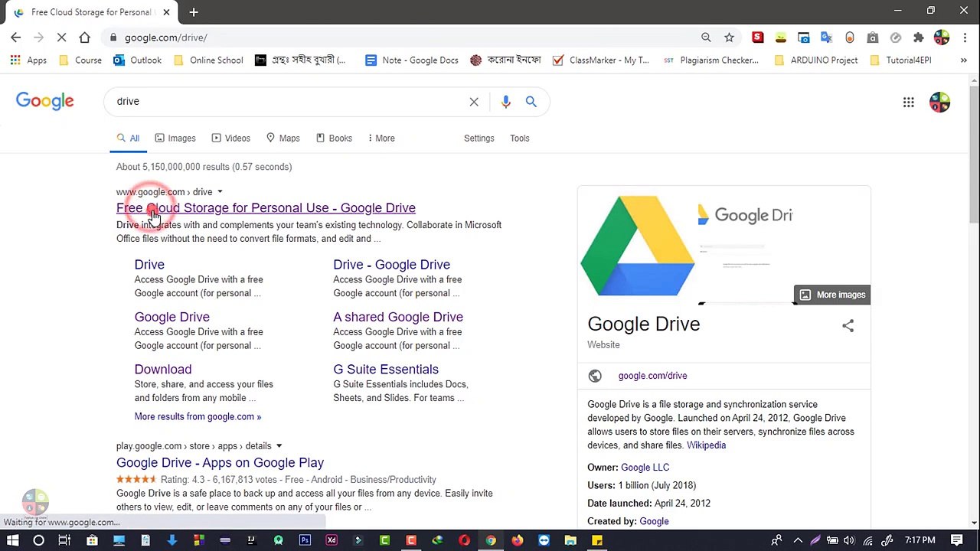Open Photoshop from the taskbar

[x=305, y=540]
